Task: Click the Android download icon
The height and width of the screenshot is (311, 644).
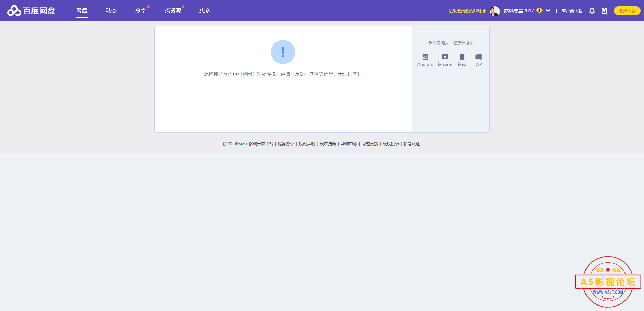Action: 425,57
